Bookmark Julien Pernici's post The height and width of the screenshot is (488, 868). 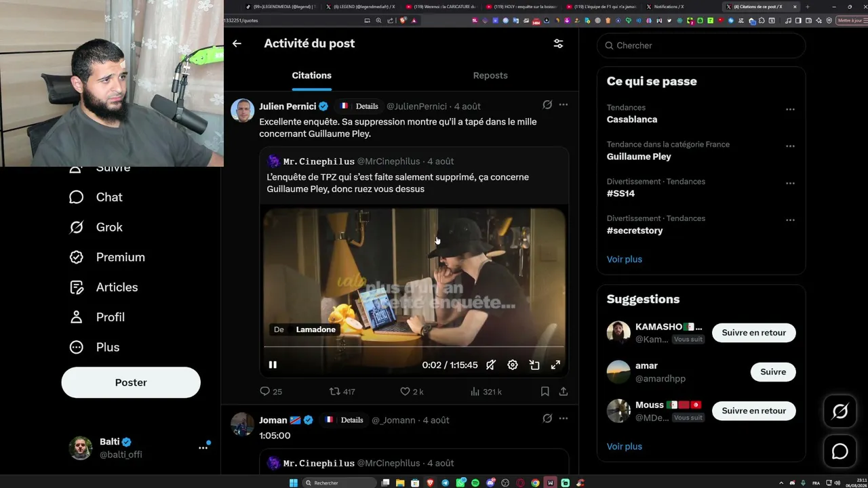(545, 392)
